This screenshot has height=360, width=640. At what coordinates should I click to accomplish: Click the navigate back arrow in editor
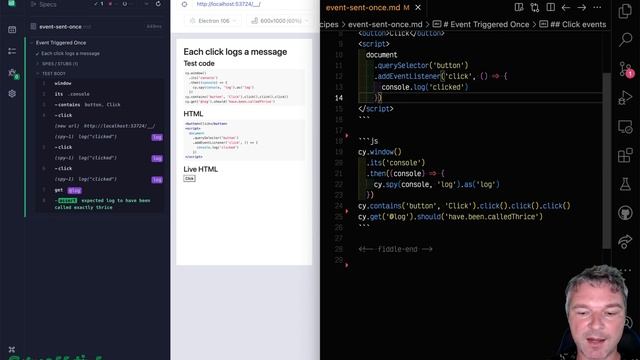(x=566, y=7)
